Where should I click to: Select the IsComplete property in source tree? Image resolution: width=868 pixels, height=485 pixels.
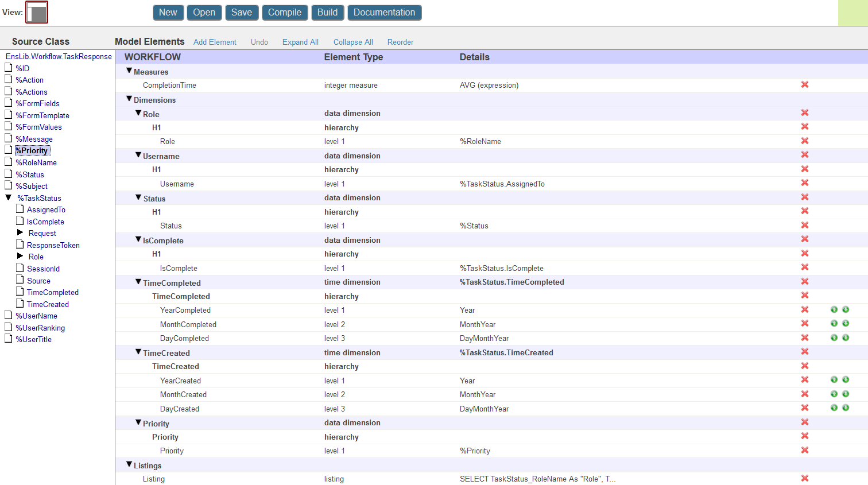45,222
